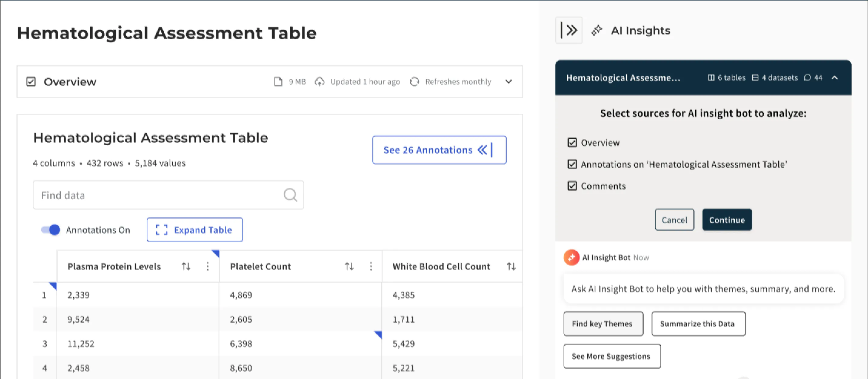Click the AI Insights sparkle icon

pyautogui.click(x=596, y=30)
